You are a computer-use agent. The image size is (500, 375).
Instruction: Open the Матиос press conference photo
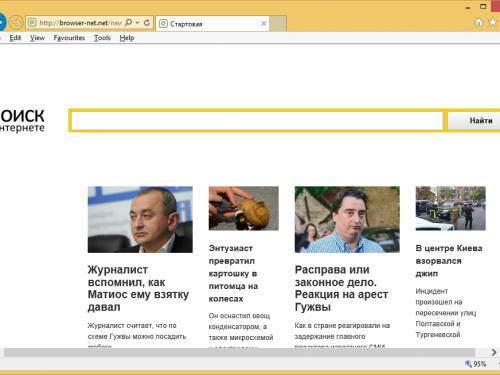coord(140,219)
